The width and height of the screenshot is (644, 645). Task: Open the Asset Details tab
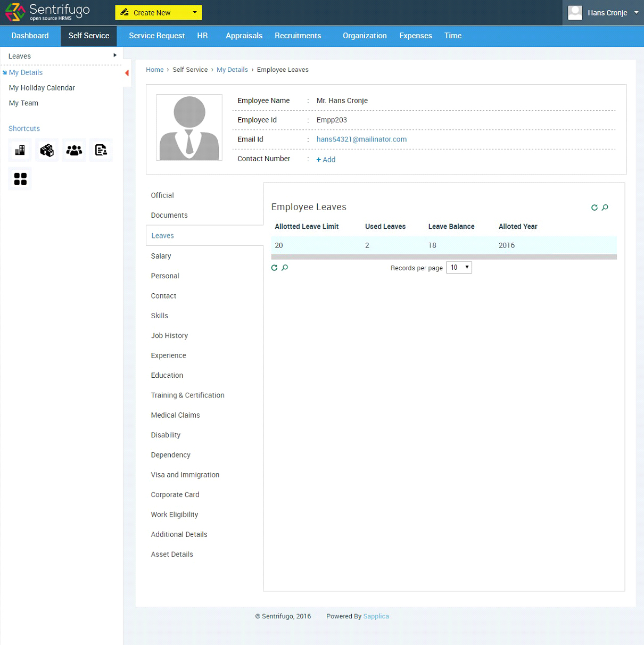coord(171,554)
